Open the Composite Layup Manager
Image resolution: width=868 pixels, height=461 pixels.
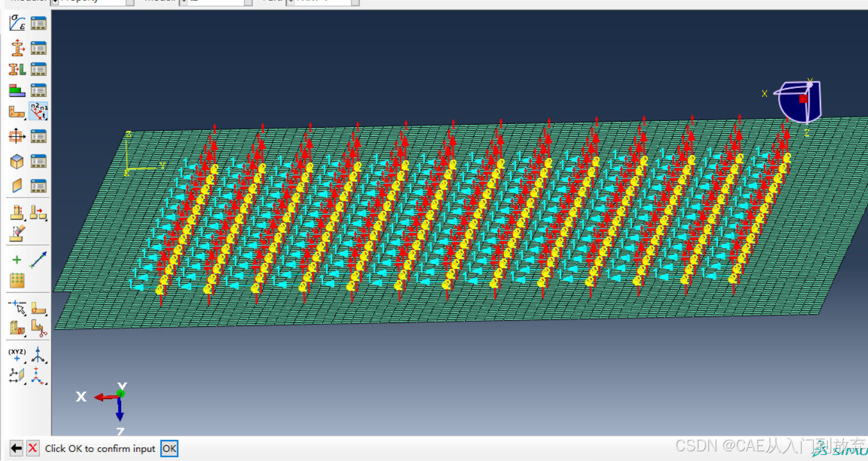(x=39, y=90)
